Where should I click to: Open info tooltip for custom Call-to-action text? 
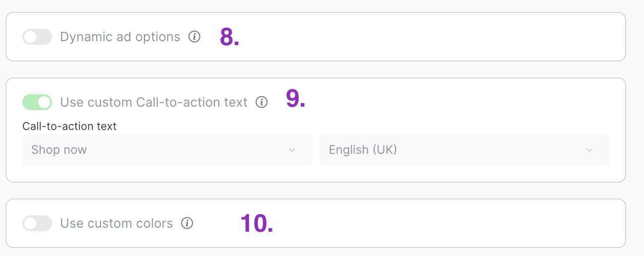pos(261,102)
